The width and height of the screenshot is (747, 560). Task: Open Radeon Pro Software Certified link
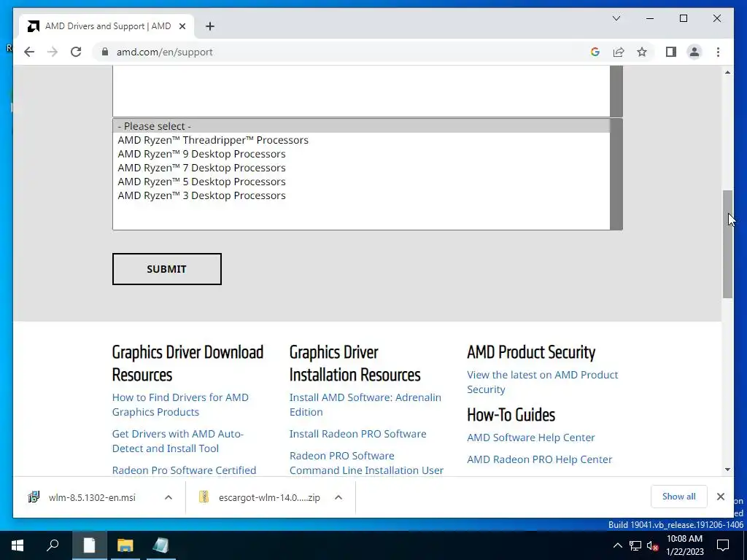184,470
